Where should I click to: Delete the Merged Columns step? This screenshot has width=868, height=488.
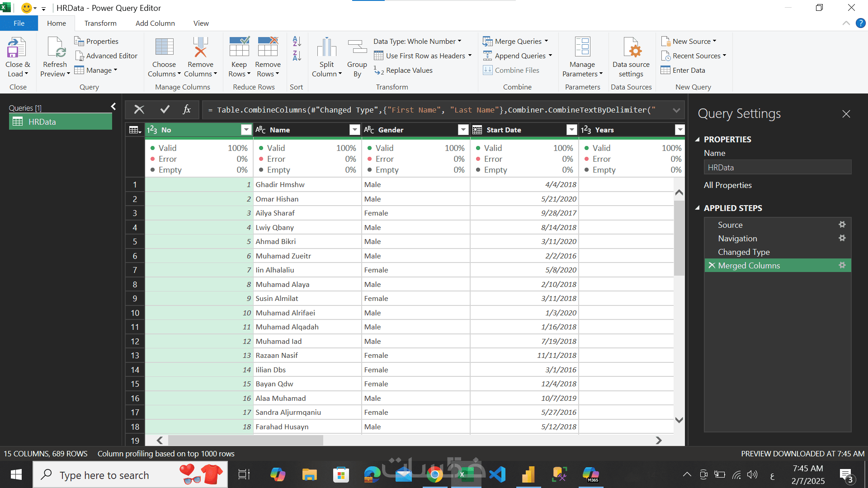click(712, 265)
